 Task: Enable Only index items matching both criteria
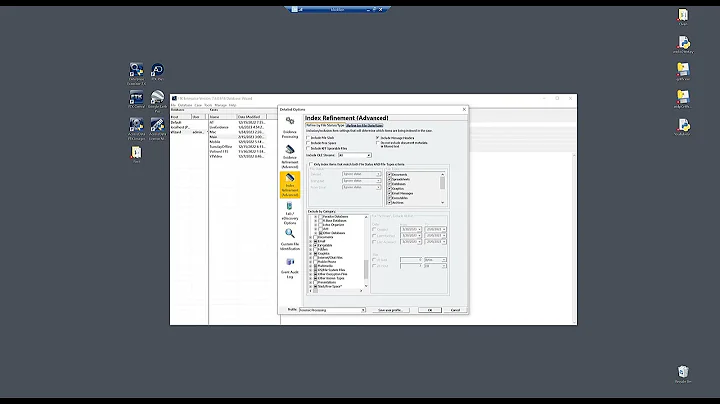pyautogui.click(x=311, y=164)
